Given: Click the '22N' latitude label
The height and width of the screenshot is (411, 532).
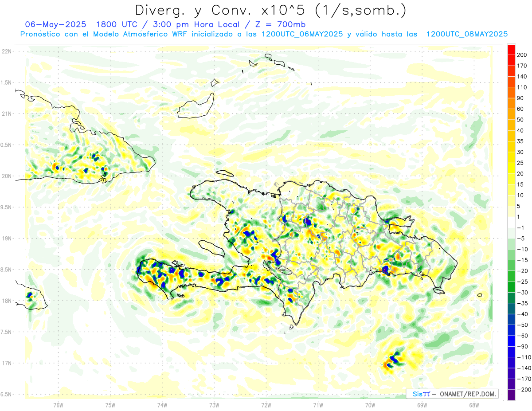Looking at the screenshot, I should click(x=7, y=51).
